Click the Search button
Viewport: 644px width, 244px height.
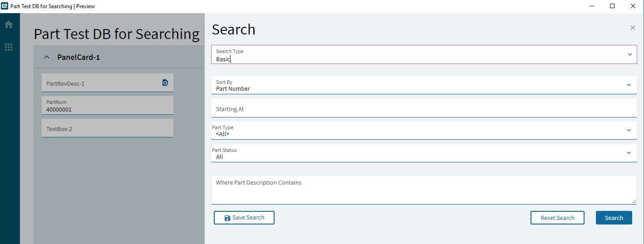[x=614, y=218]
